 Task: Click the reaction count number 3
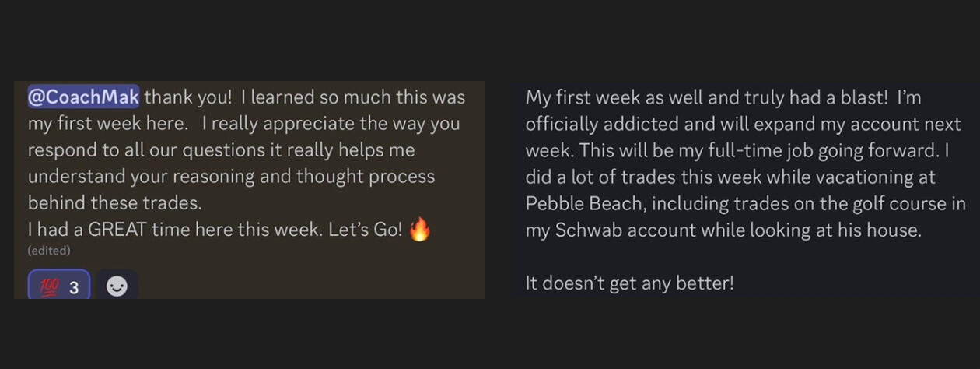74,288
